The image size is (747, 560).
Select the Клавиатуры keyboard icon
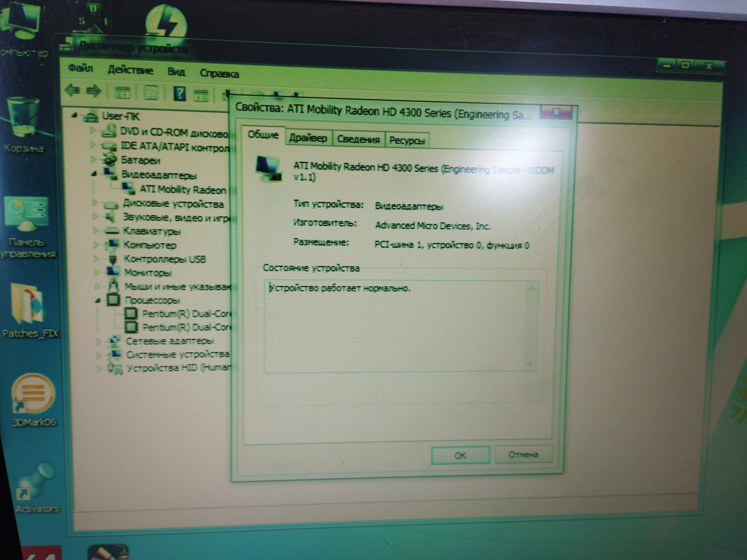pos(112,231)
